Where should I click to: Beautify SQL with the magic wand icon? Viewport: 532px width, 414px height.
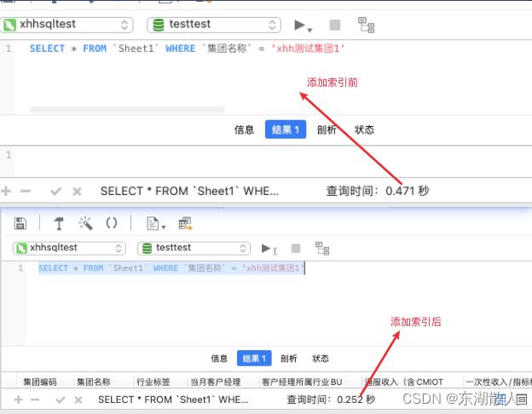point(85,223)
